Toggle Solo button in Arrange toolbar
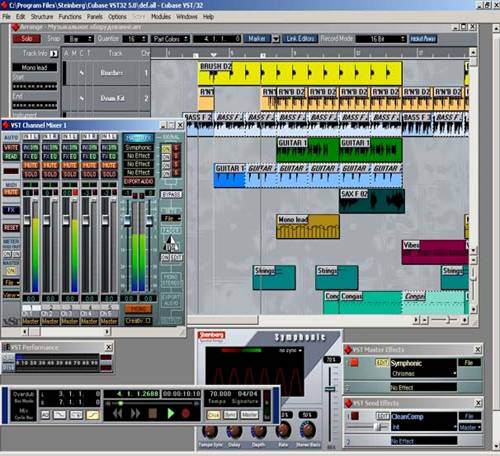 click(26, 39)
